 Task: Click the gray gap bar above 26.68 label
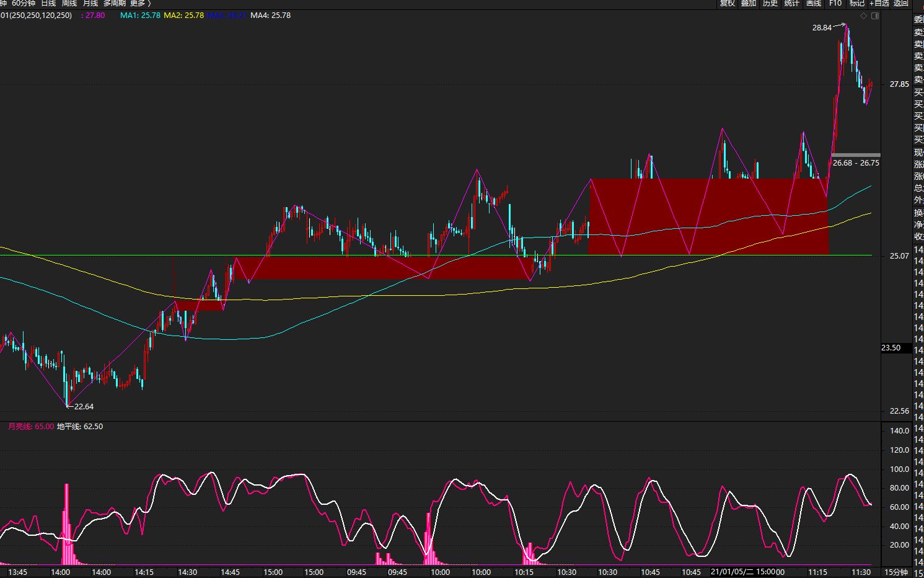(x=855, y=154)
